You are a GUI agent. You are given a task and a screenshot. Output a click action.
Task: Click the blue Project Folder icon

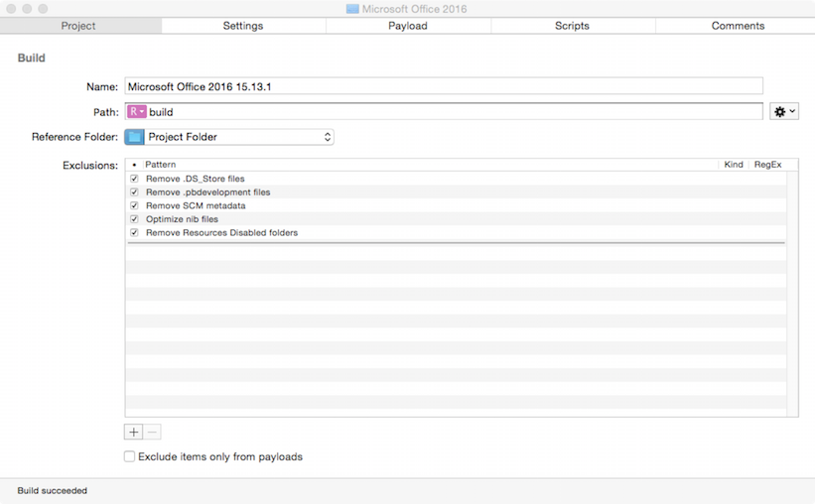pos(134,137)
